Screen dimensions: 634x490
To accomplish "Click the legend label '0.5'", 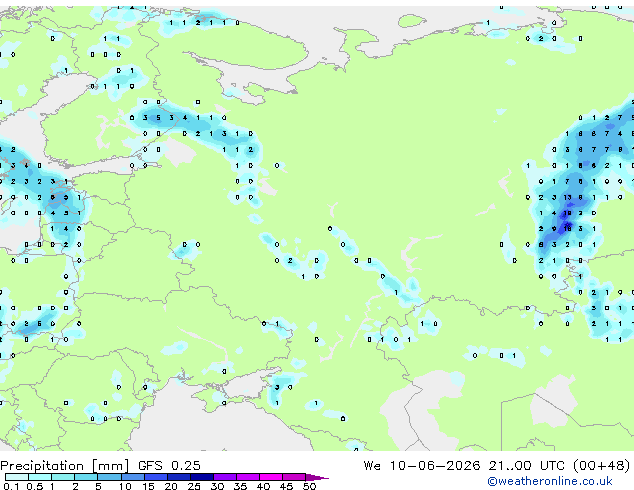I will 35,486.
